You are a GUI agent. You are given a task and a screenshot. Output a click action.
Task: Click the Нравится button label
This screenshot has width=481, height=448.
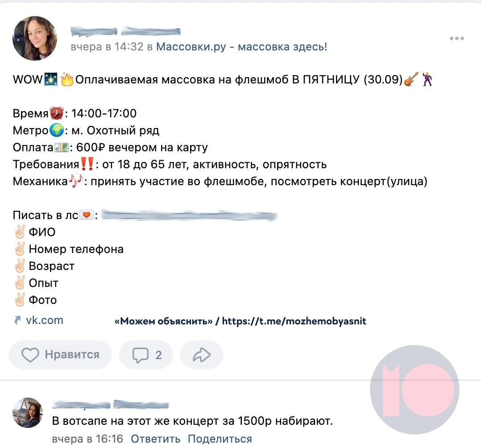click(72, 354)
